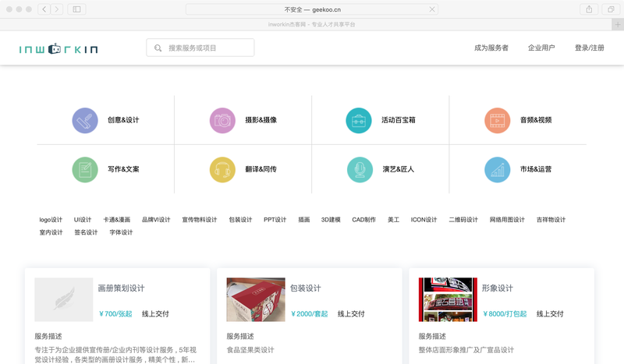Open 企业用户 in top navigation
The height and width of the screenshot is (364, 624).
(x=541, y=48)
